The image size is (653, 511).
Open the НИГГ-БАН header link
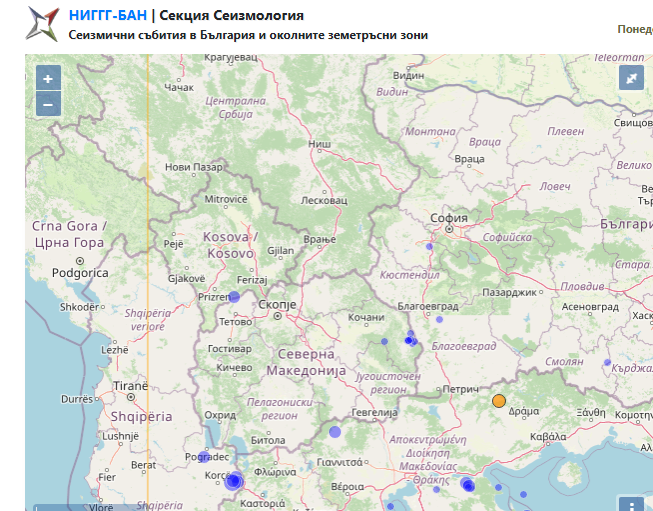tap(107, 16)
